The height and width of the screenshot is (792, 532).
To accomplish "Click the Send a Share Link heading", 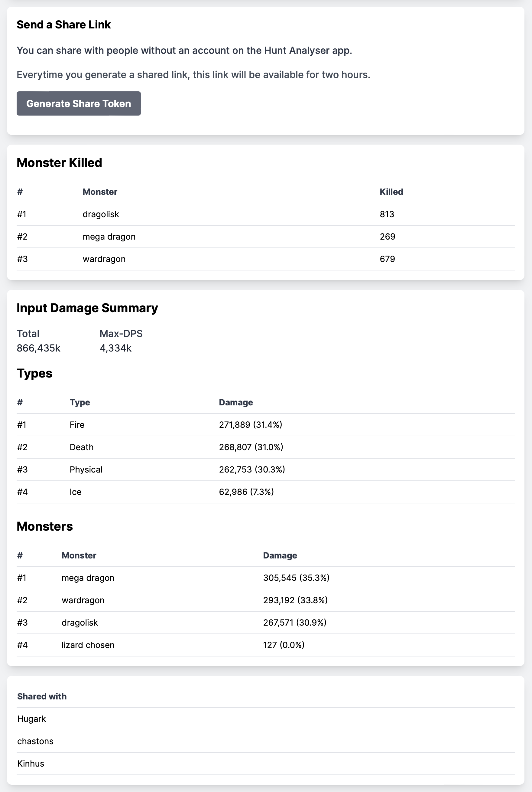I will pyautogui.click(x=64, y=25).
